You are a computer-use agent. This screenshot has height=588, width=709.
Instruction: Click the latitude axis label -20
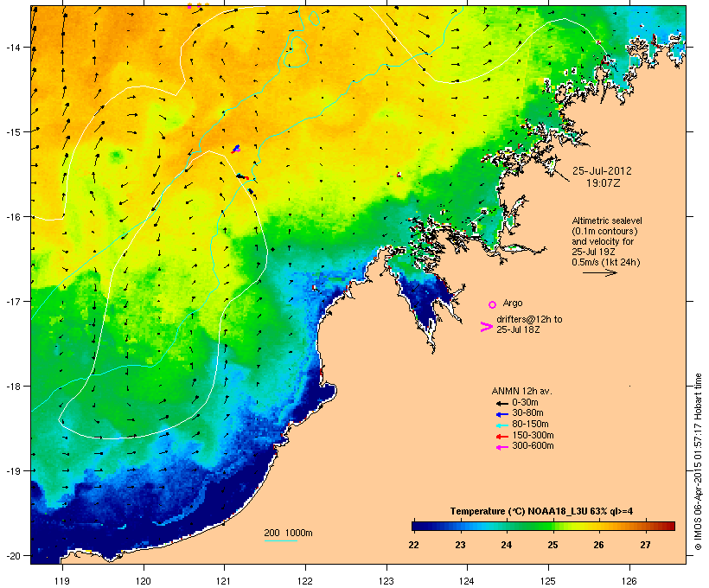pos(13,555)
